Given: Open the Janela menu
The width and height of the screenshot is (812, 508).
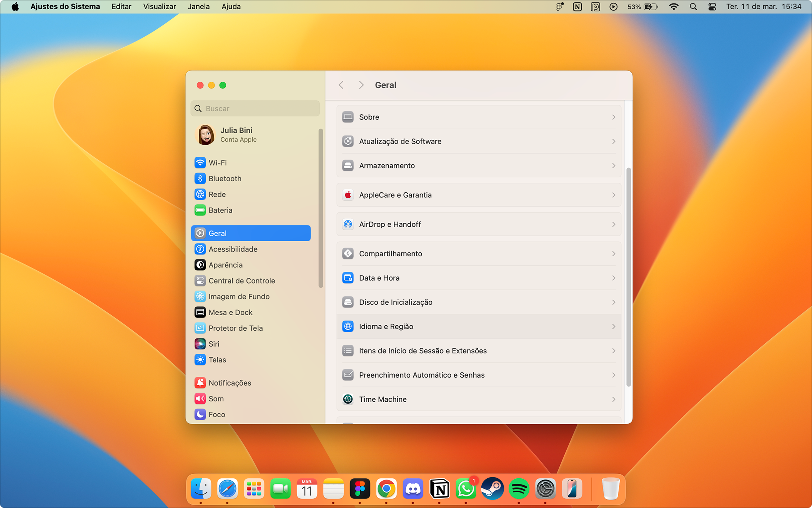Looking at the screenshot, I should (x=198, y=7).
